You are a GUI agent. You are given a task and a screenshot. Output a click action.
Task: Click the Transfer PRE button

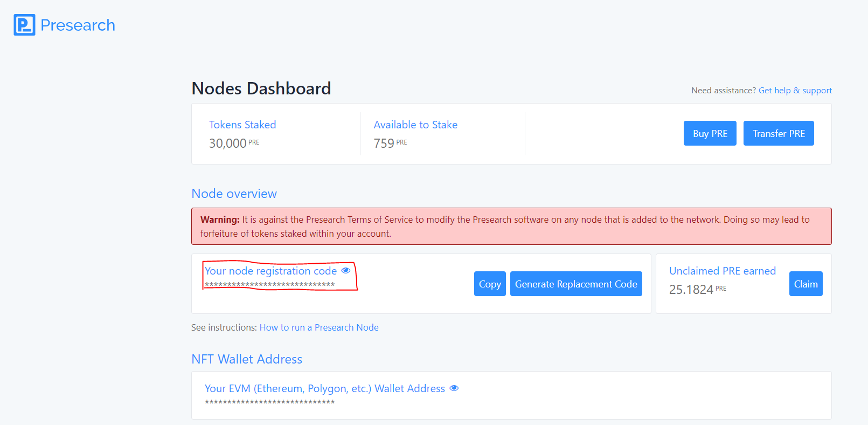(x=778, y=133)
